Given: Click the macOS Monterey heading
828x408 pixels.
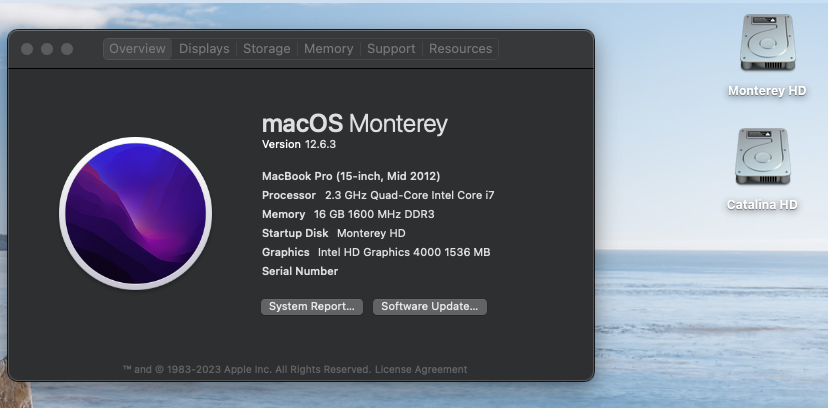Looking at the screenshot, I should pyautogui.click(x=355, y=124).
